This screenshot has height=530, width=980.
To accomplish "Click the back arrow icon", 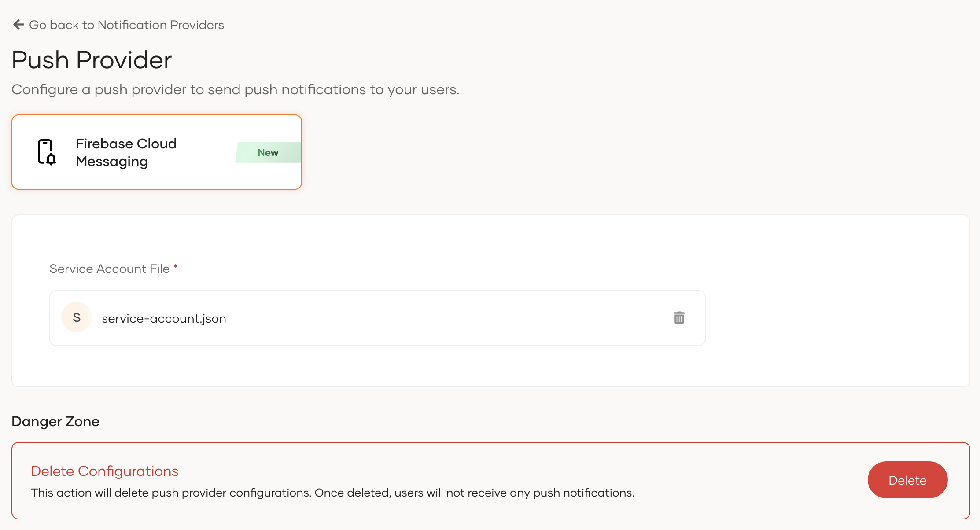I will click(18, 25).
